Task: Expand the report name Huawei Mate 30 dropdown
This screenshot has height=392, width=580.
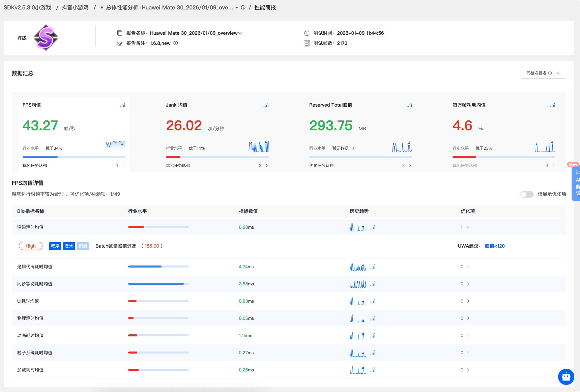Action: coord(240,33)
